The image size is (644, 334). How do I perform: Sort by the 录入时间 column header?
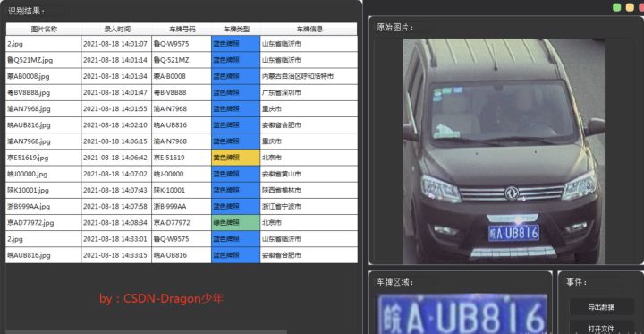pos(116,30)
